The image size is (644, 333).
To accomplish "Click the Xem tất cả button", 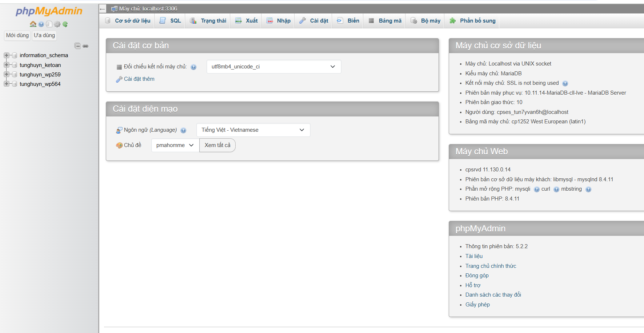I will [x=217, y=145].
